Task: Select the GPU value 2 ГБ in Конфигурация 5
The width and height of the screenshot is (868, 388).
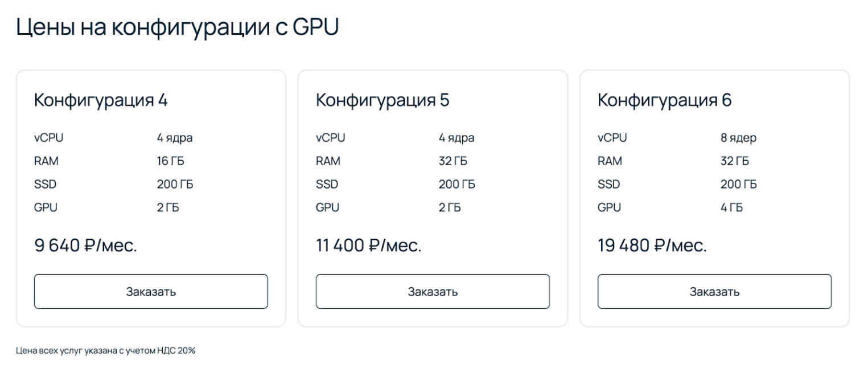Action: coord(448,207)
